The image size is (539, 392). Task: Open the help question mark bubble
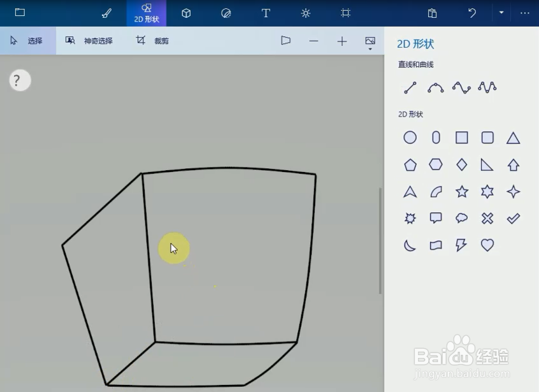pos(19,80)
